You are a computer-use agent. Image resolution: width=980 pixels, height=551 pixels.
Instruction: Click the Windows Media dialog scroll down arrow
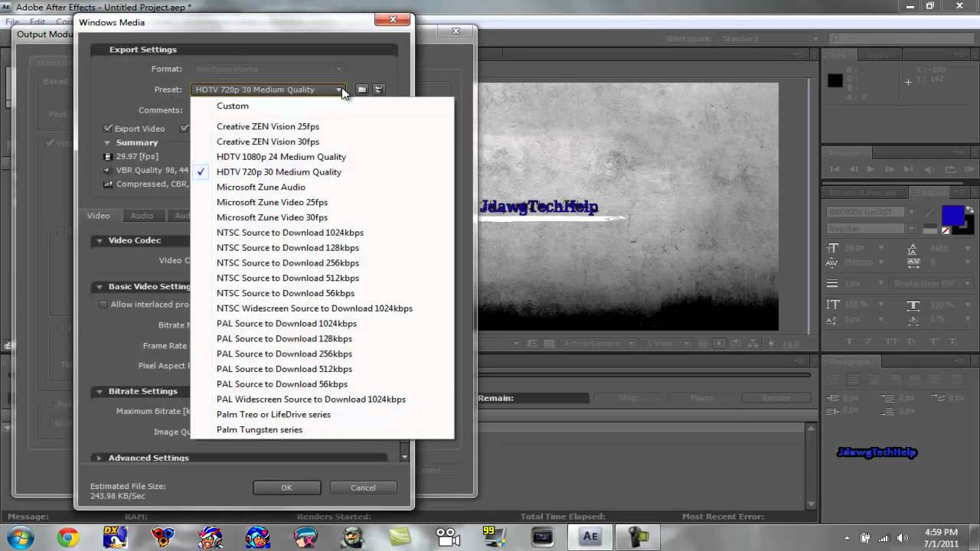coord(405,457)
